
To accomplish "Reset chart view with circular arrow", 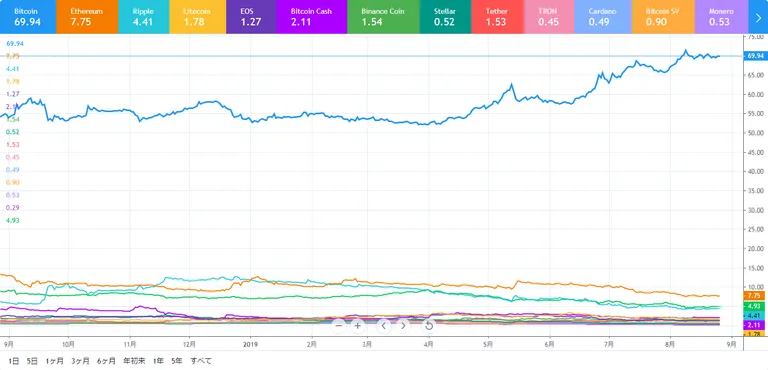I will [429, 325].
